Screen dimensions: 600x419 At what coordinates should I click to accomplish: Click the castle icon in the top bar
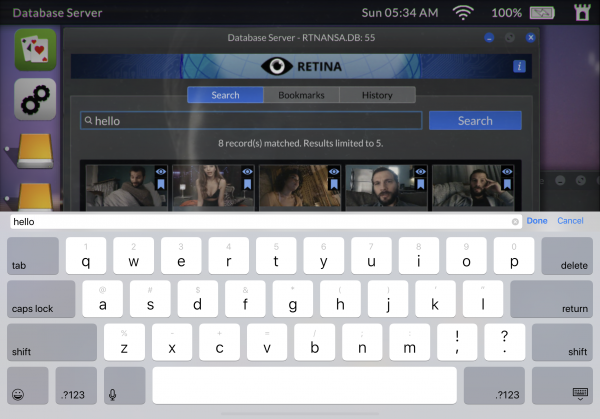[x=580, y=13]
